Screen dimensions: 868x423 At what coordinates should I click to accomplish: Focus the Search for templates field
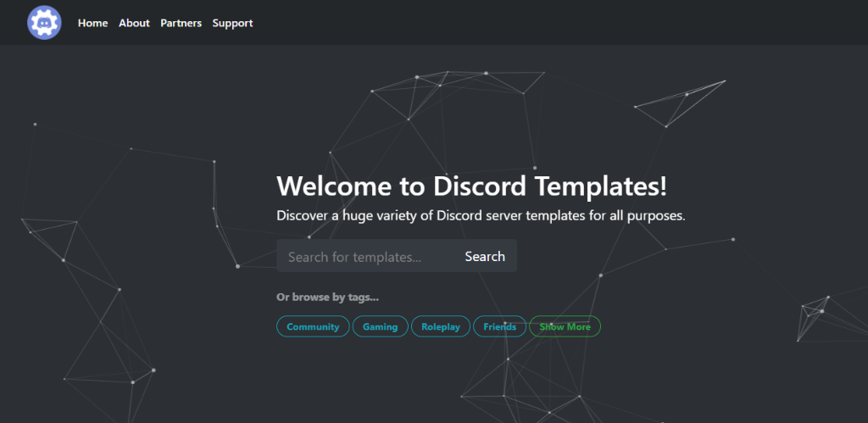pos(364,256)
